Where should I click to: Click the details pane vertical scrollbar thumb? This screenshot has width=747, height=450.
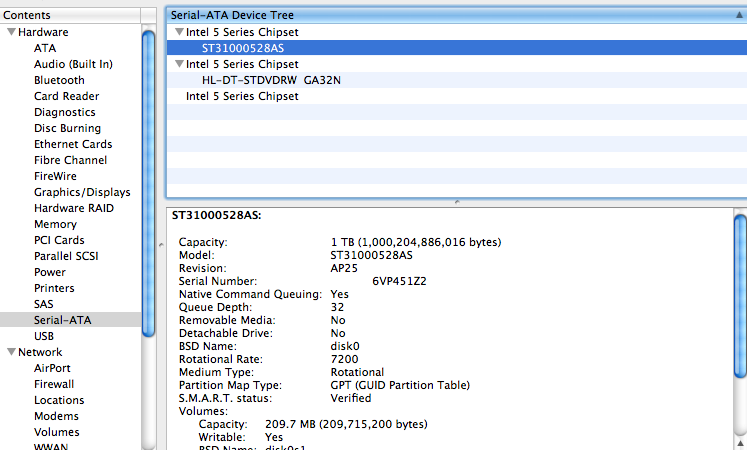point(740,296)
